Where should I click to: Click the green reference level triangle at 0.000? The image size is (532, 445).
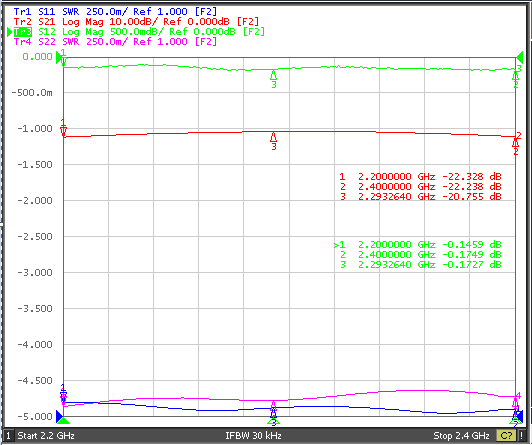(x=59, y=57)
